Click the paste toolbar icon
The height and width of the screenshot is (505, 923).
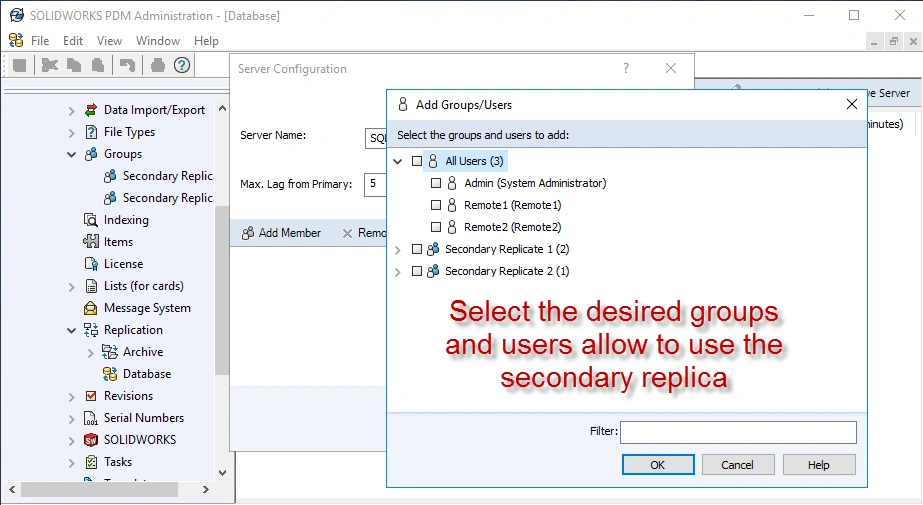(98, 65)
